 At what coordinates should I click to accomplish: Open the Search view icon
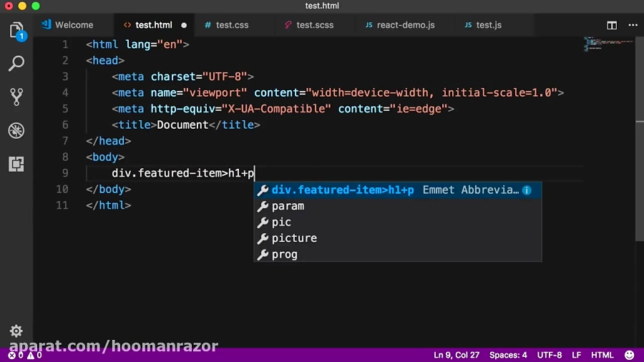[x=16, y=64]
